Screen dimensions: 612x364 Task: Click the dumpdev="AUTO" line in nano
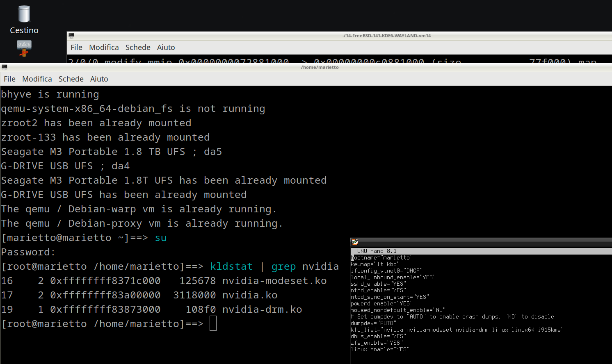tap(374, 323)
